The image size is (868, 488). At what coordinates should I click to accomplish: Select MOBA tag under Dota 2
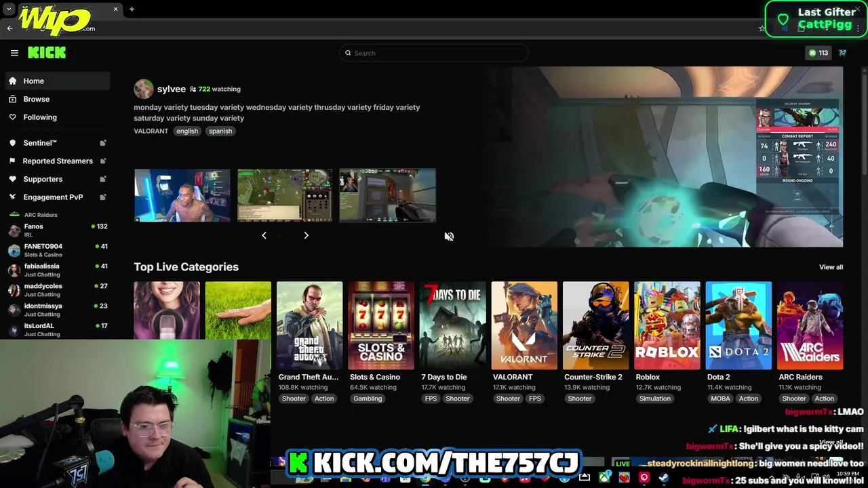click(x=720, y=399)
